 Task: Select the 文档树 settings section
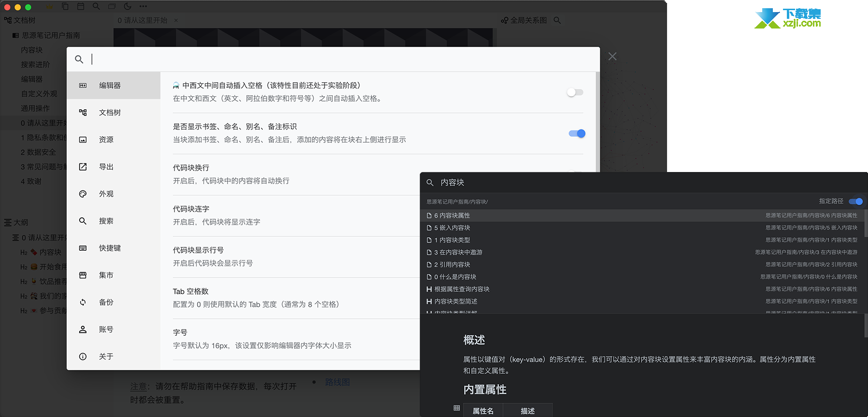[x=114, y=113]
